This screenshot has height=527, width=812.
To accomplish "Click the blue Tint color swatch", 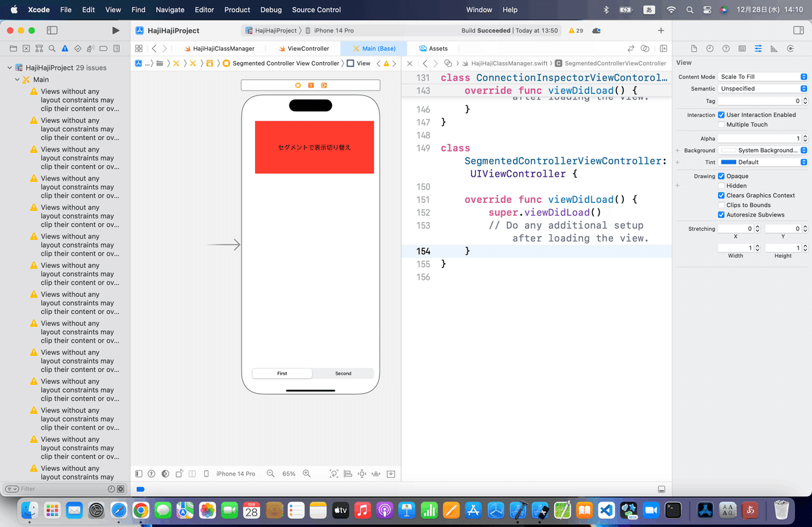I will 728,162.
